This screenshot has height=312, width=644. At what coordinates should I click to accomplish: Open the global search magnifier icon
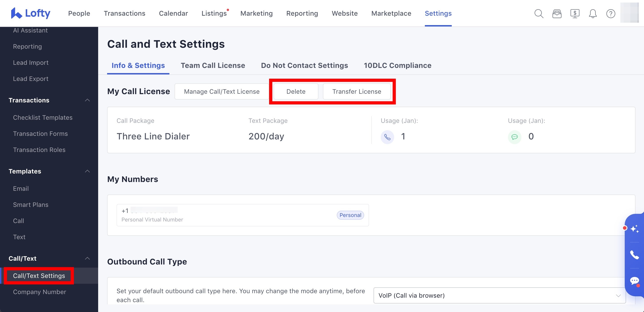click(539, 14)
